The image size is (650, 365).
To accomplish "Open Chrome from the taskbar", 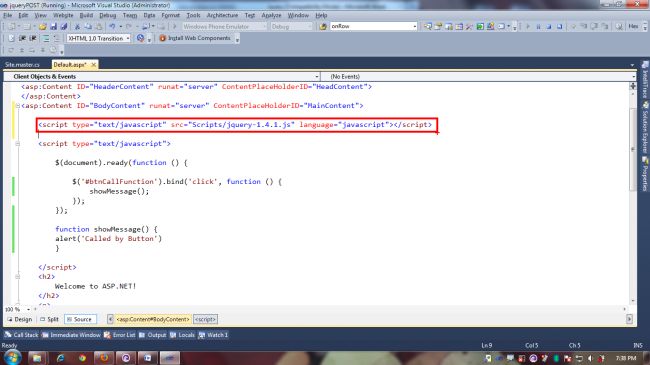I will point(82,358).
